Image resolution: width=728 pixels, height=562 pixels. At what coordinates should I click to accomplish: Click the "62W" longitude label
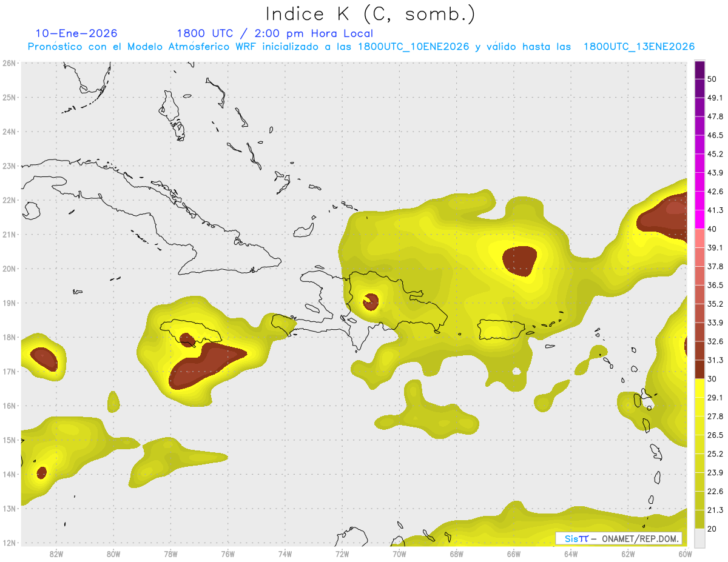[628, 554]
